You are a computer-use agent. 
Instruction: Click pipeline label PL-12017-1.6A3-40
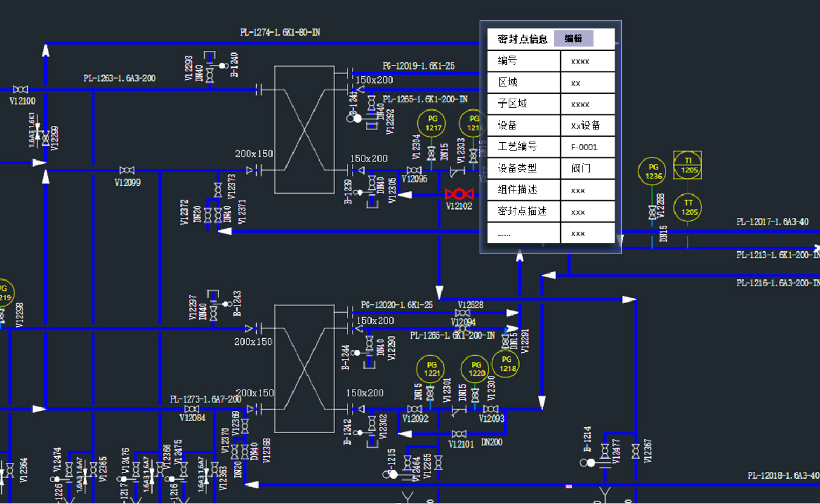tap(772, 223)
